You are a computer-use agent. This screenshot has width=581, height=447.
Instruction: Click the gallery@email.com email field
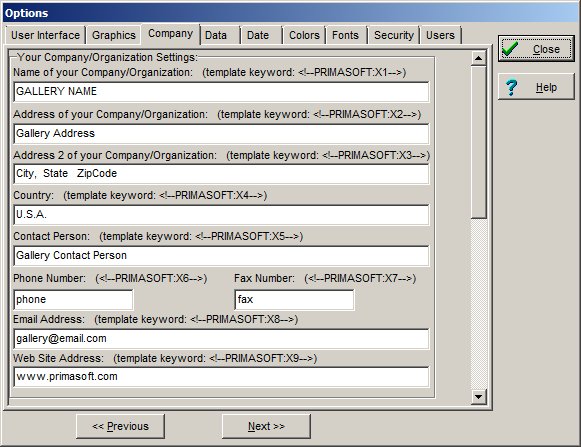[x=221, y=338]
